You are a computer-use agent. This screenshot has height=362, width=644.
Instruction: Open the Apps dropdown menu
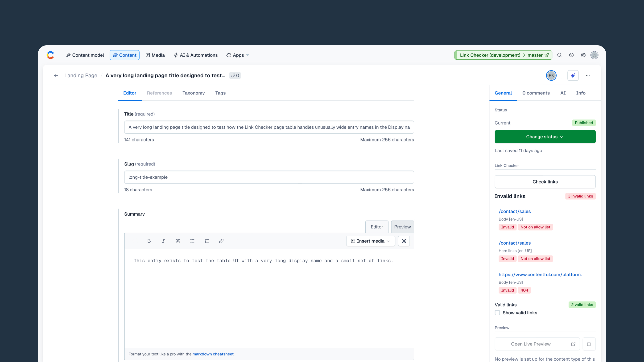point(238,55)
